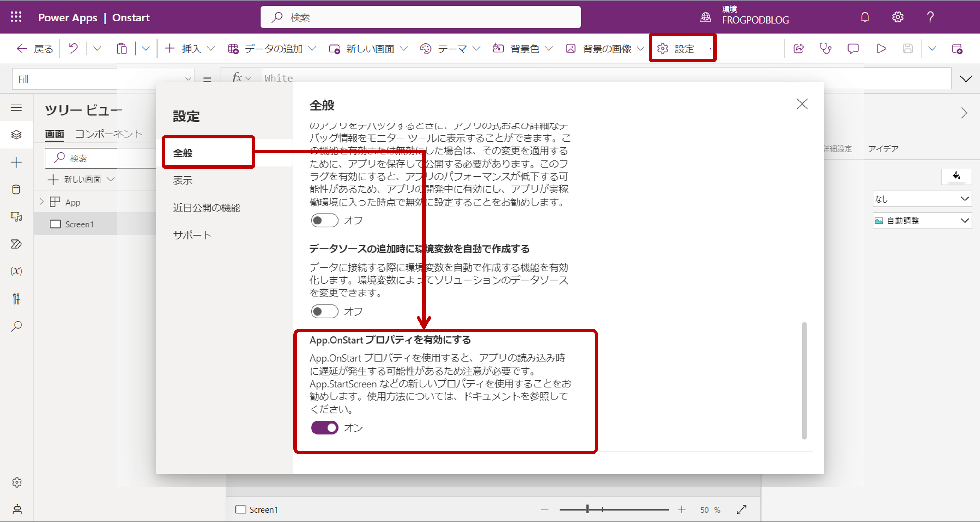The image size is (980, 522).
Task: Open the media icon in left rail
Action: (16, 217)
